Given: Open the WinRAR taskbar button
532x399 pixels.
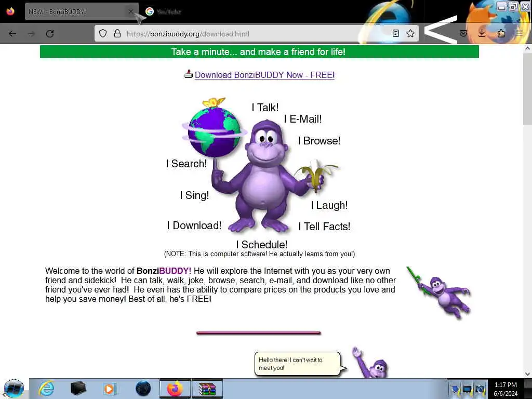Looking at the screenshot, I should click(x=207, y=389).
